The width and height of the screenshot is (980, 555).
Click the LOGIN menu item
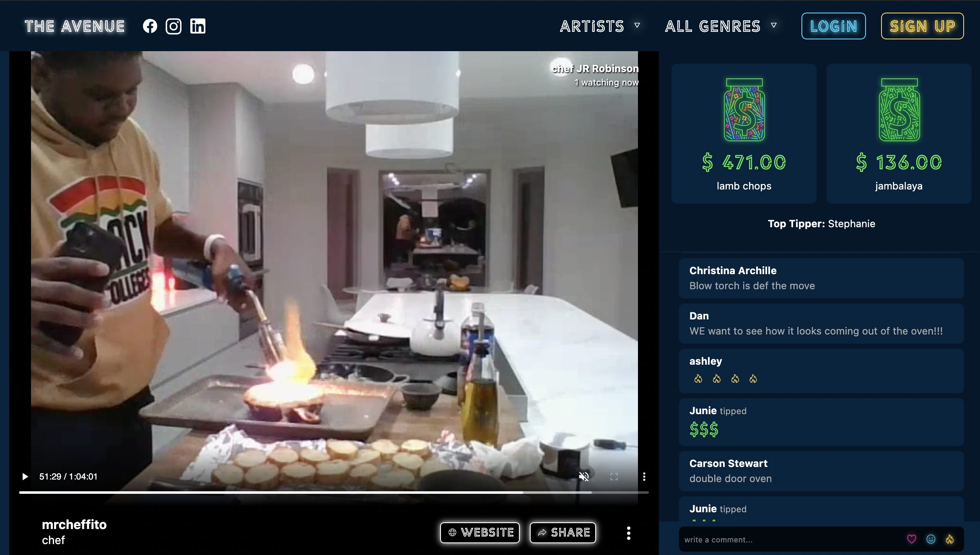(x=835, y=26)
